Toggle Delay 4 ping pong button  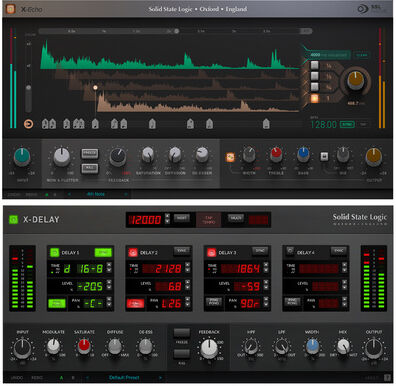coord(292,302)
